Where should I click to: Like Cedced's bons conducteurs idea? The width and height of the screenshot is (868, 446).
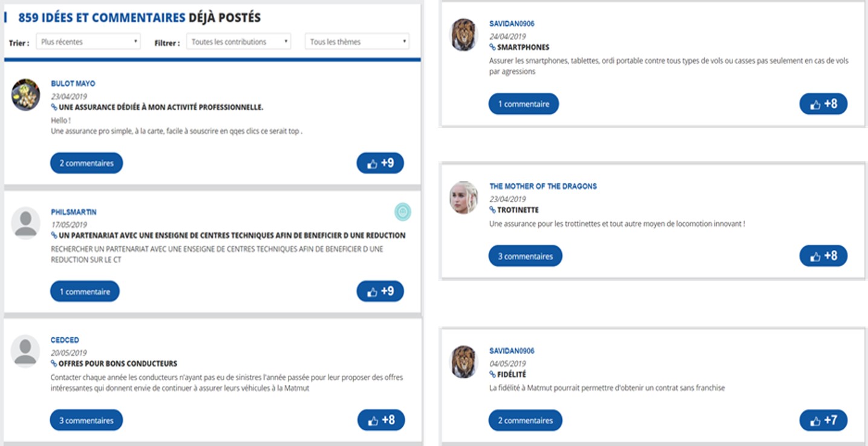(380, 421)
